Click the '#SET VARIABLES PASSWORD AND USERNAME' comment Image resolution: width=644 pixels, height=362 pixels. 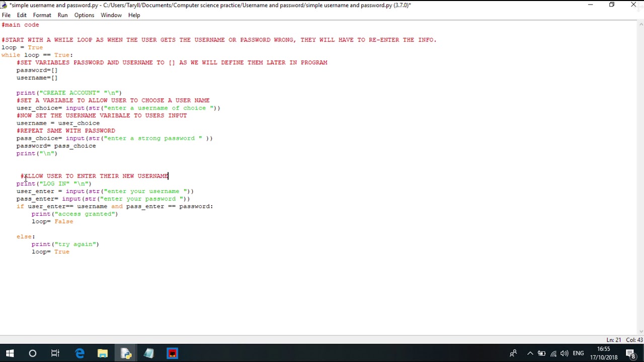(x=172, y=62)
